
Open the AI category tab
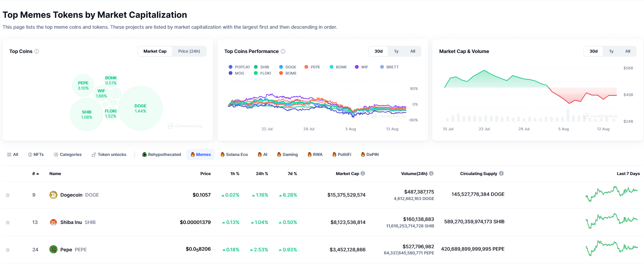click(262, 155)
